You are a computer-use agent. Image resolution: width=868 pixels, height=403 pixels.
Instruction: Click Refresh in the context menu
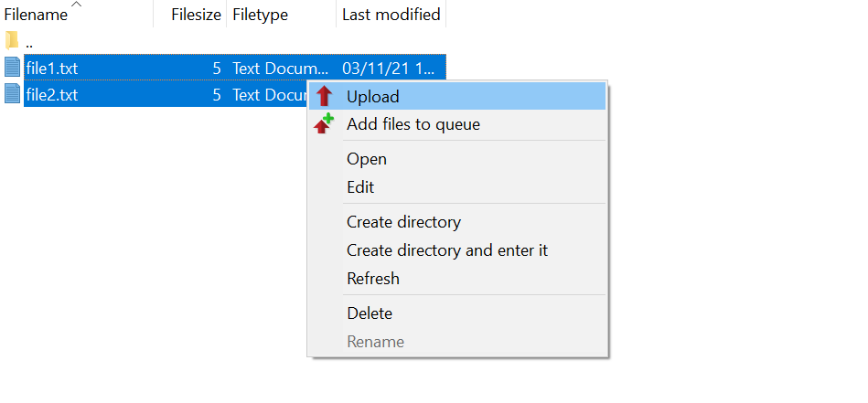(x=373, y=279)
